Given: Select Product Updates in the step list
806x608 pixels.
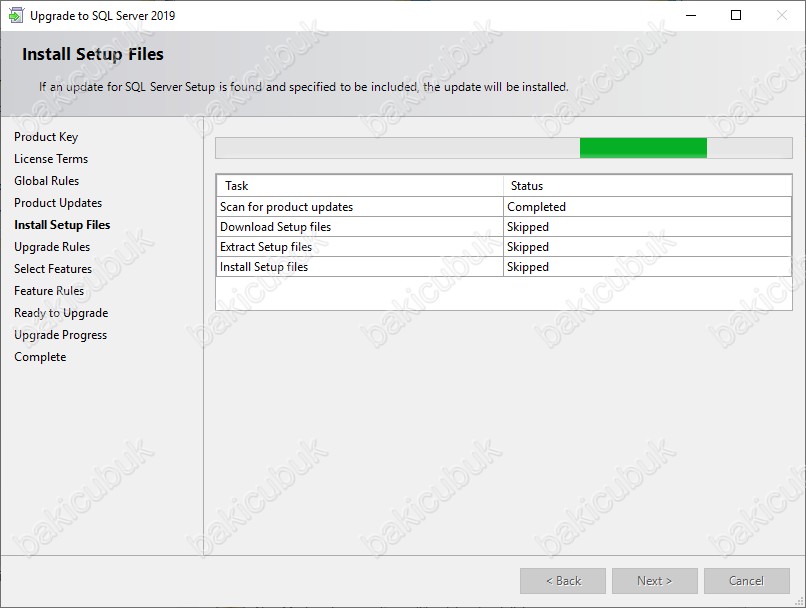Looking at the screenshot, I should pos(58,203).
